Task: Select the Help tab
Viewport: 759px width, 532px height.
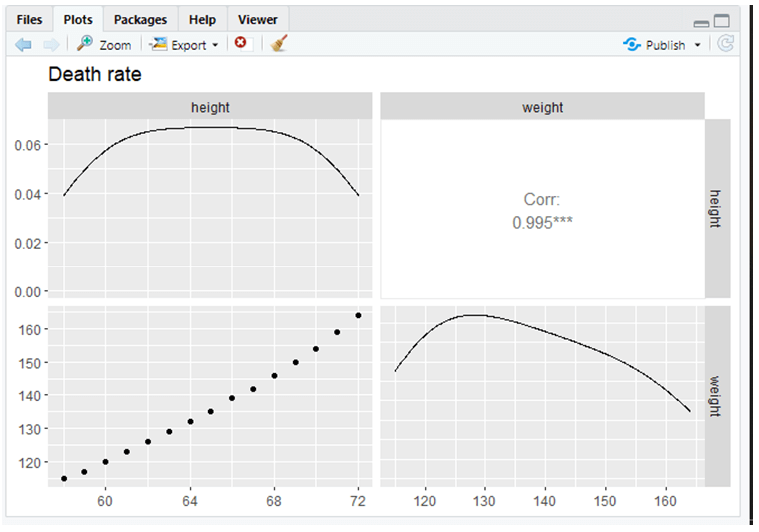Action: (202, 20)
